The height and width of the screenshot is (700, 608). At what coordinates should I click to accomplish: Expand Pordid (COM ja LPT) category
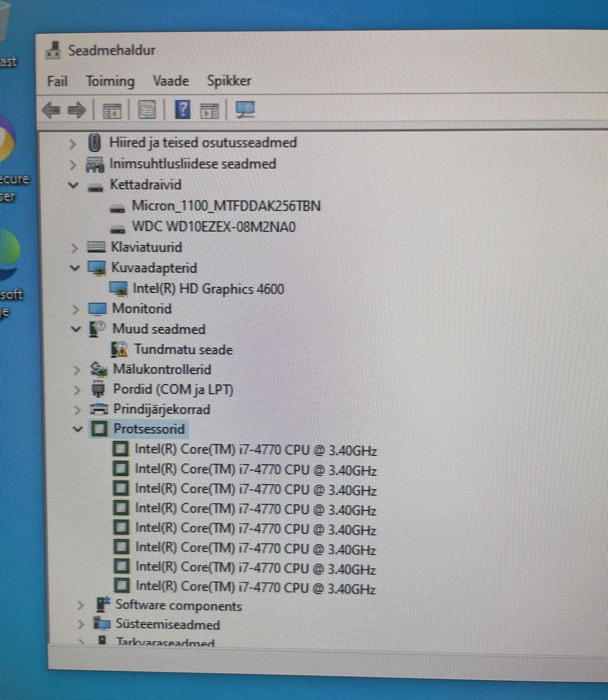pyautogui.click(x=77, y=390)
